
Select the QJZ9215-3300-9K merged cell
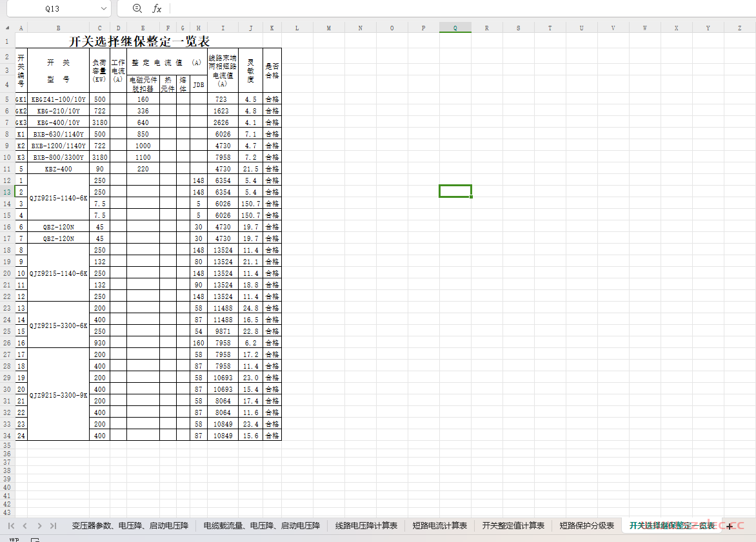coord(58,394)
